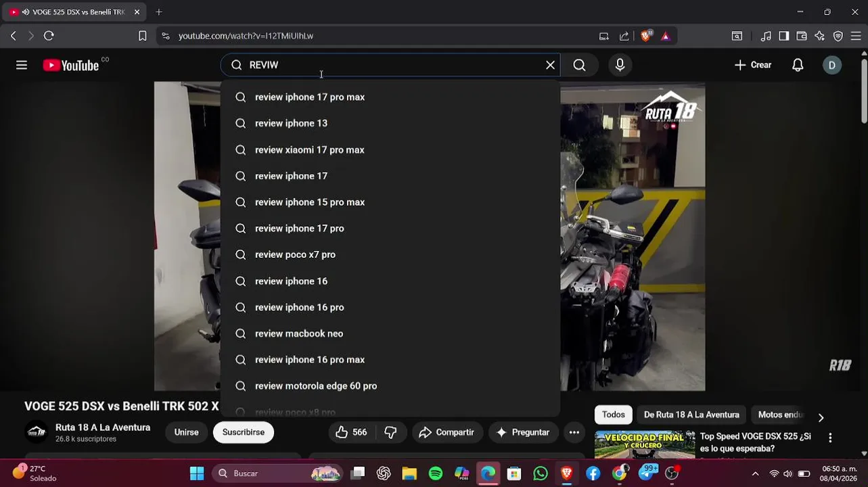
Task: Click the Preguntar AI button
Action: (x=523, y=432)
